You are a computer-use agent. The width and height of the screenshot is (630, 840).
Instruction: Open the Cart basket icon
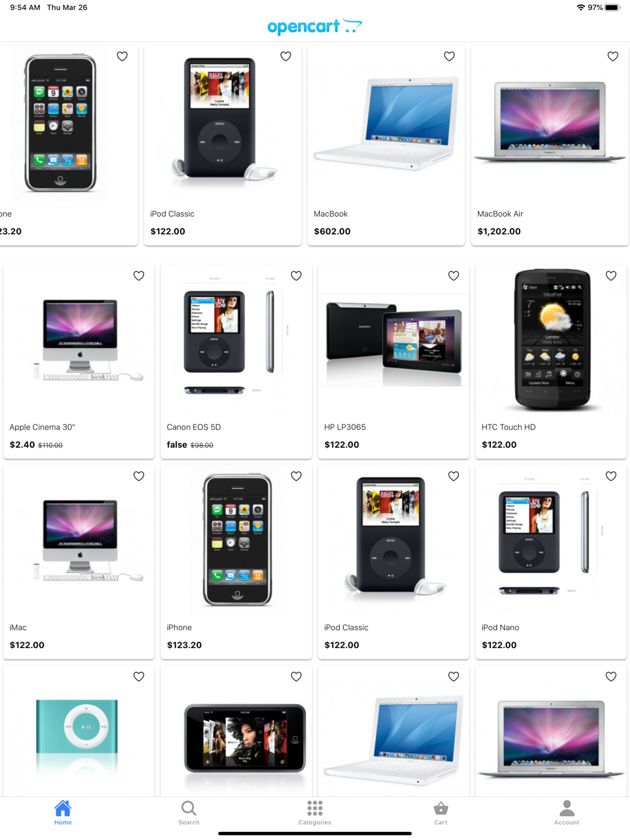coord(441,812)
